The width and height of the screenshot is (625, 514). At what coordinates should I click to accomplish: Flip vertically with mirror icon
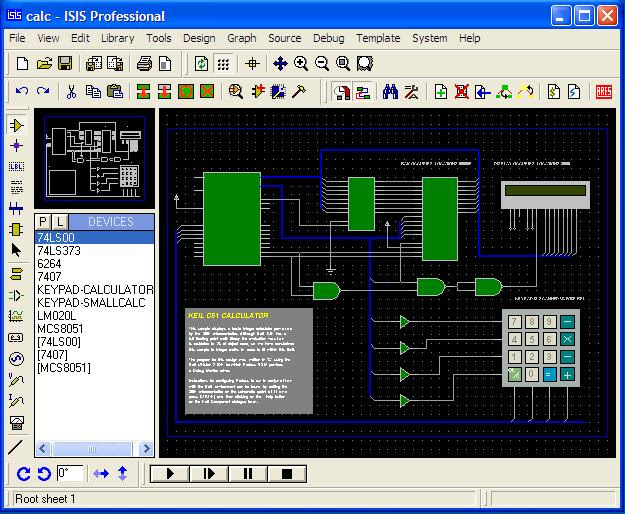(123, 474)
